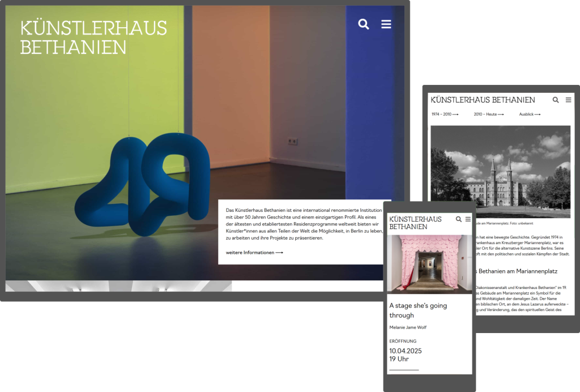580x392 pixels.
Task: Open the '1974 – 2010' section link
Action: pyautogui.click(x=445, y=114)
